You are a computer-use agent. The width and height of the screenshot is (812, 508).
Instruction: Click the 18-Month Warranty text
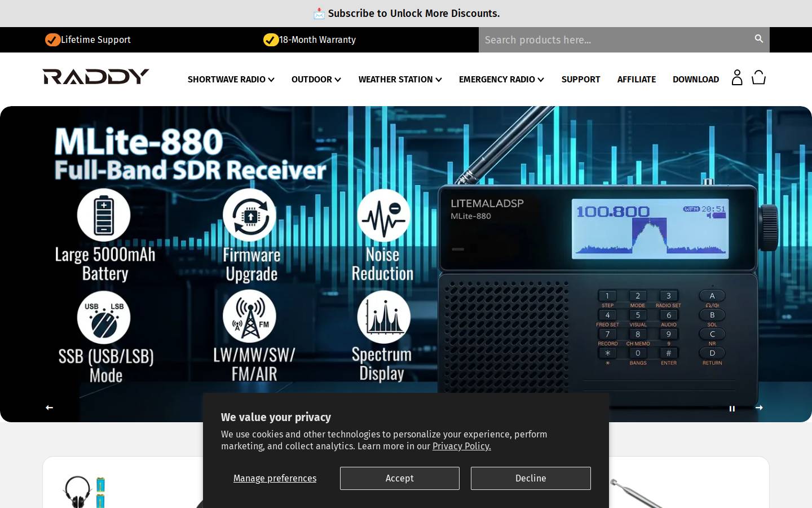317,40
